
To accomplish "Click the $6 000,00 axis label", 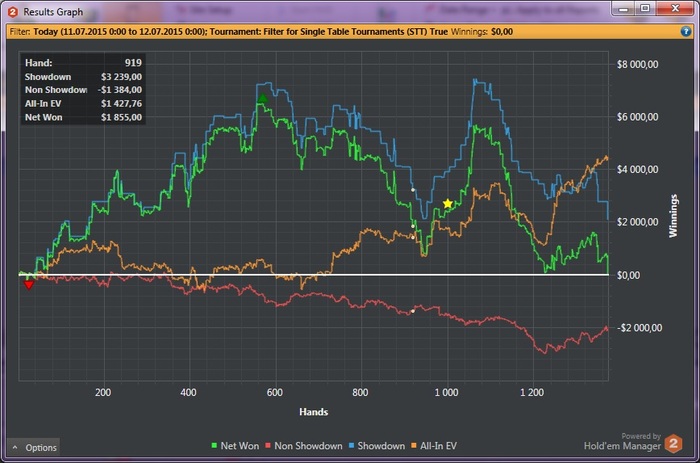I will coord(638,117).
